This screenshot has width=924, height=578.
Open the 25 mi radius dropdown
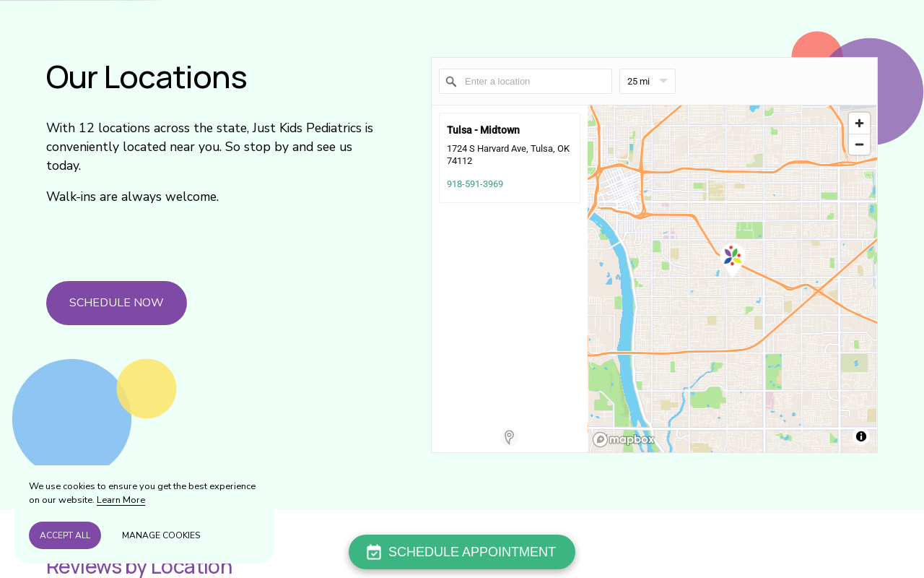pyautogui.click(x=648, y=82)
